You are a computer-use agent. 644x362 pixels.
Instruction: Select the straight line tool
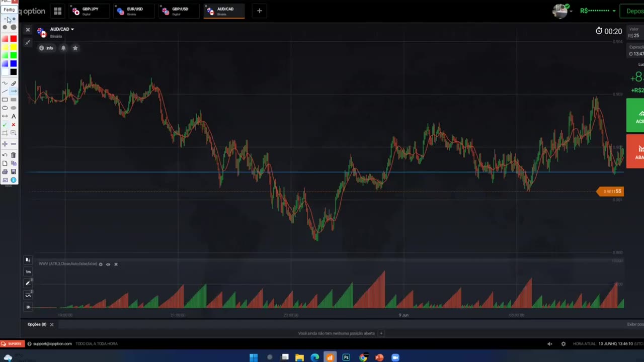(5, 91)
